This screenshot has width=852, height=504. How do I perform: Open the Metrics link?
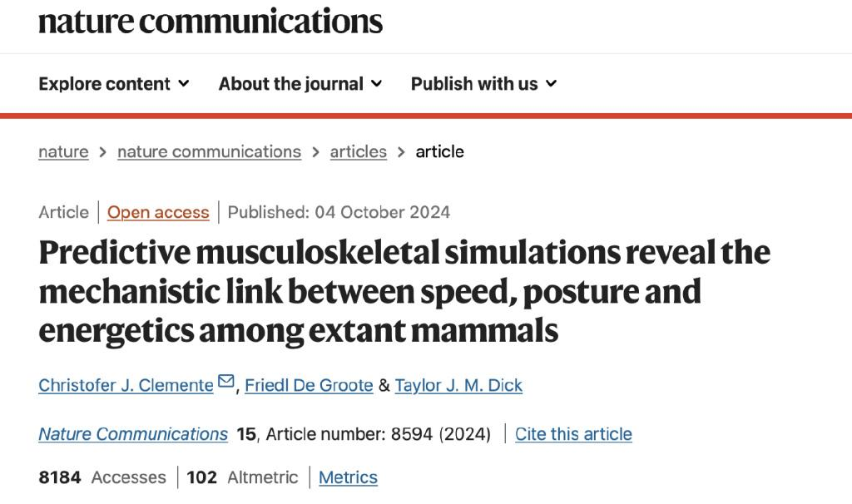tap(348, 477)
